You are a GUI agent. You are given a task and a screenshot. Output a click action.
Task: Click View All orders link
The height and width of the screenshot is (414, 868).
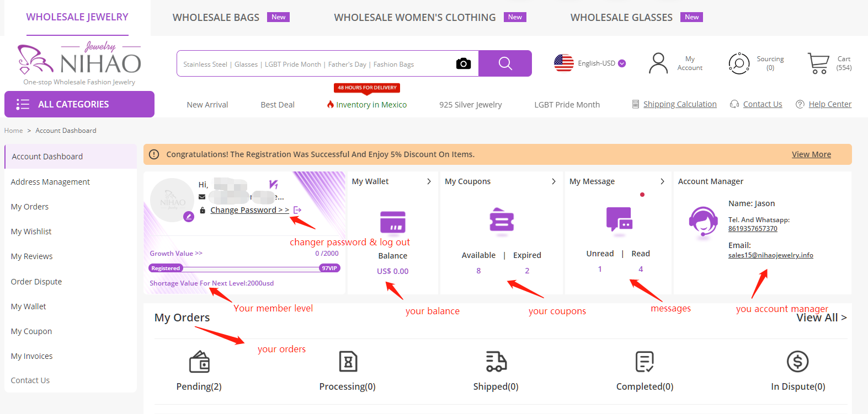point(822,318)
